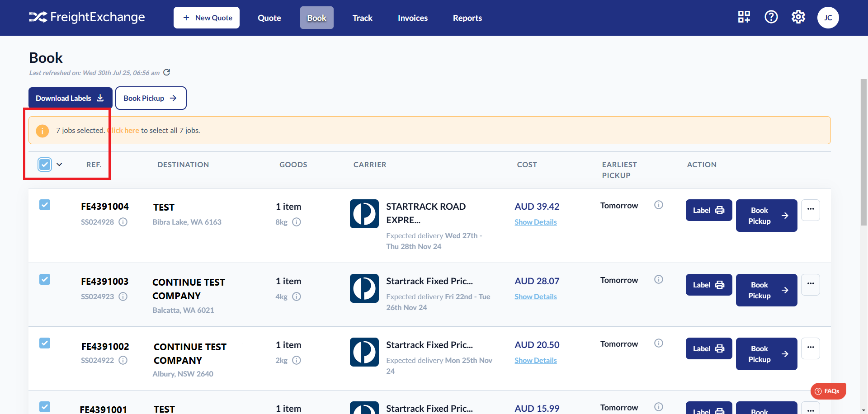The width and height of the screenshot is (868, 414).
Task: Click info icon beside SS024922 reference
Action: pos(123,360)
